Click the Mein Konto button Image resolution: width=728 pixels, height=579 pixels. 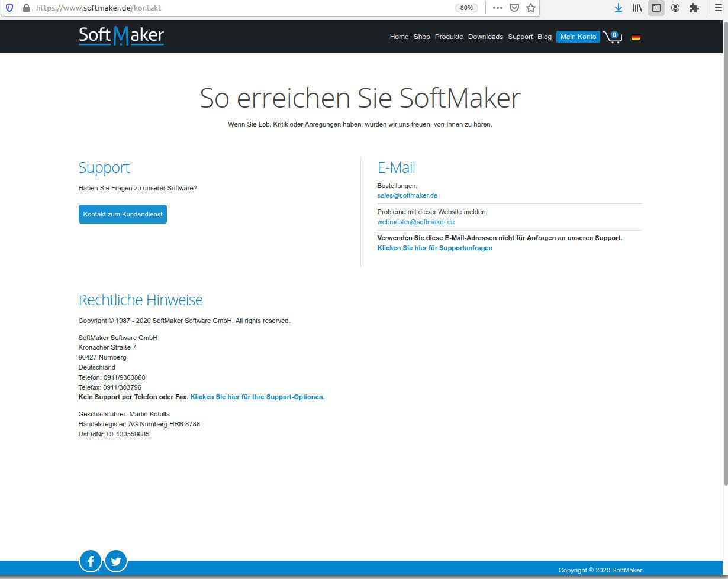(x=578, y=37)
